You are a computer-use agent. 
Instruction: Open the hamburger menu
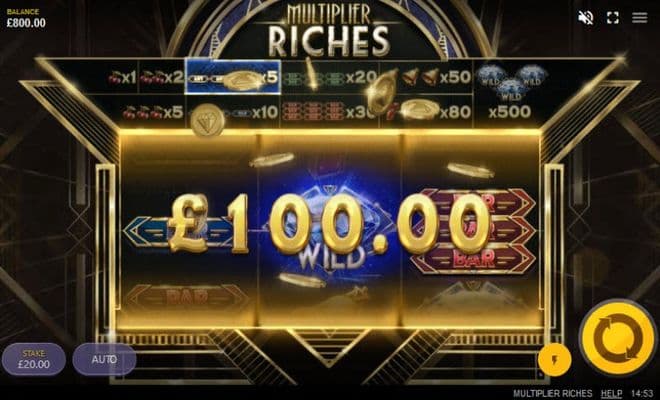point(639,18)
